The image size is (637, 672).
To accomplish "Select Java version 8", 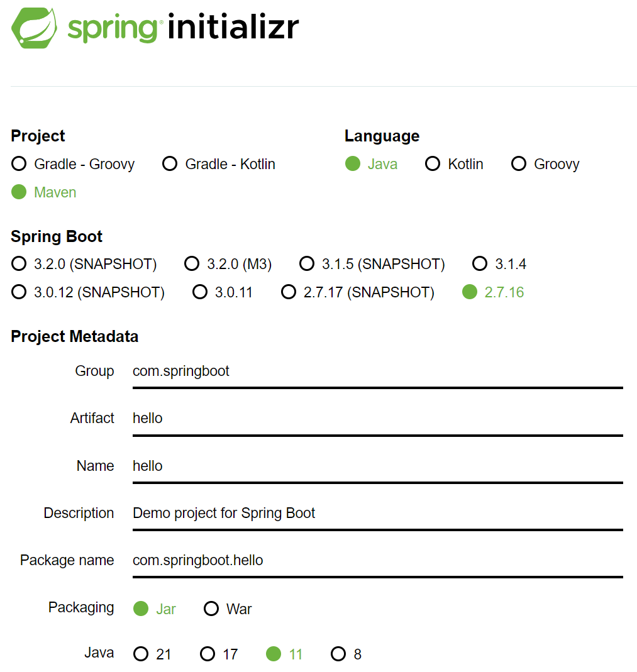I will coord(339,654).
